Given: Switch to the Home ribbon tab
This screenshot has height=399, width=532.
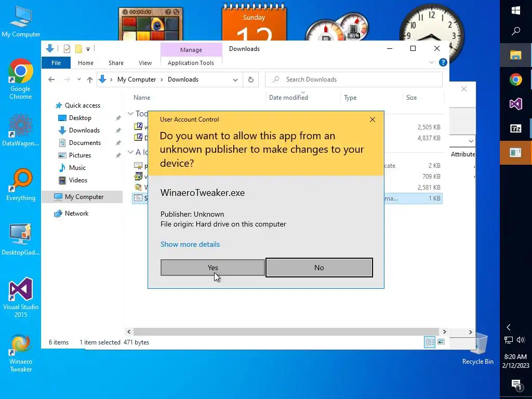Looking at the screenshot, I should coord(86,63).
